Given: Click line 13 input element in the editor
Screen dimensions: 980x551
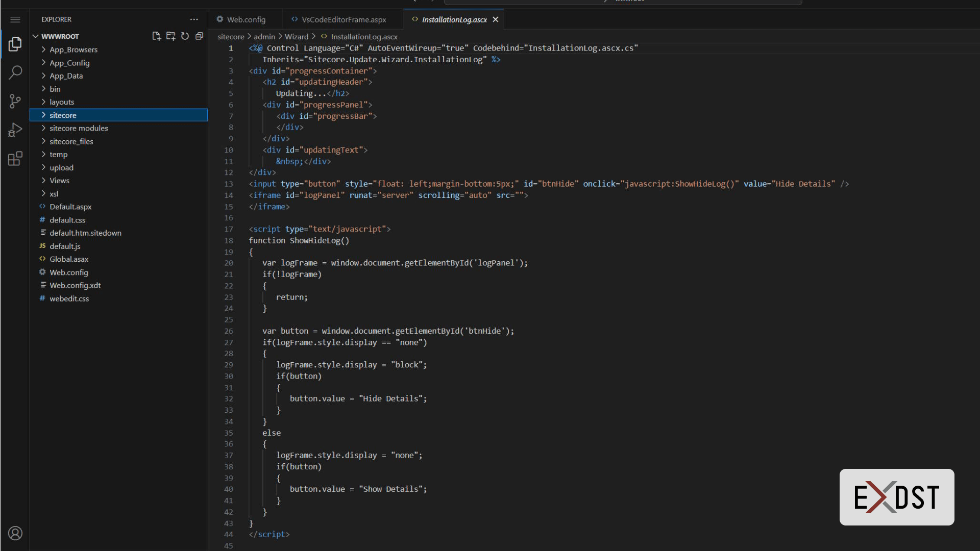Looking at the screenshot, I should (263, 184).
